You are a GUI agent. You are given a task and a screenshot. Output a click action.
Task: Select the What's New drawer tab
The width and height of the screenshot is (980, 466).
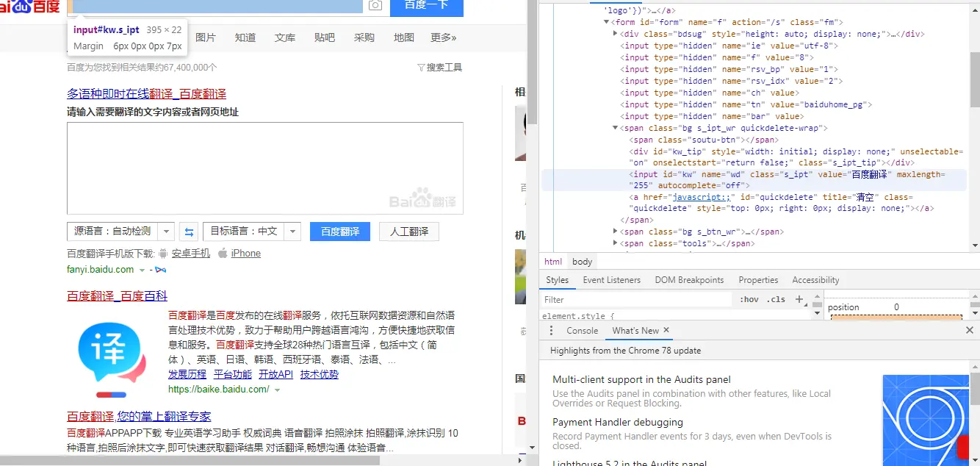(x=635, y=331)
